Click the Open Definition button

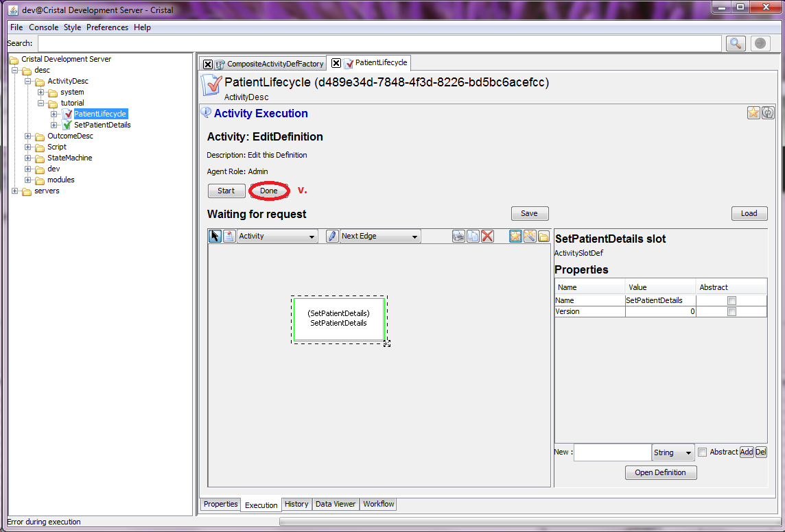click(660, 472)
